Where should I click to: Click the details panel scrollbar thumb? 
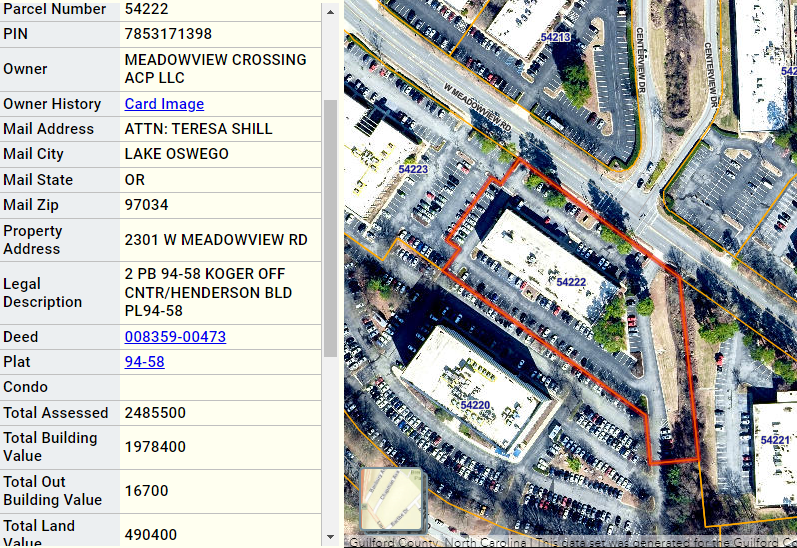(330, 225)
